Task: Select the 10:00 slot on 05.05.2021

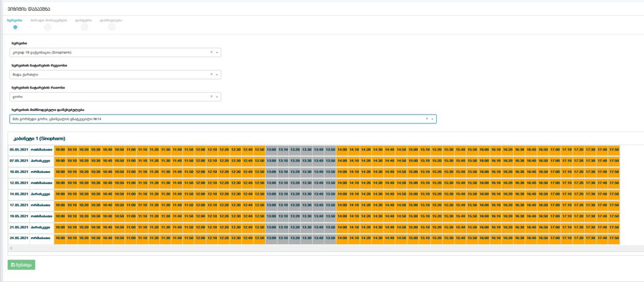Action: [60, 150]
